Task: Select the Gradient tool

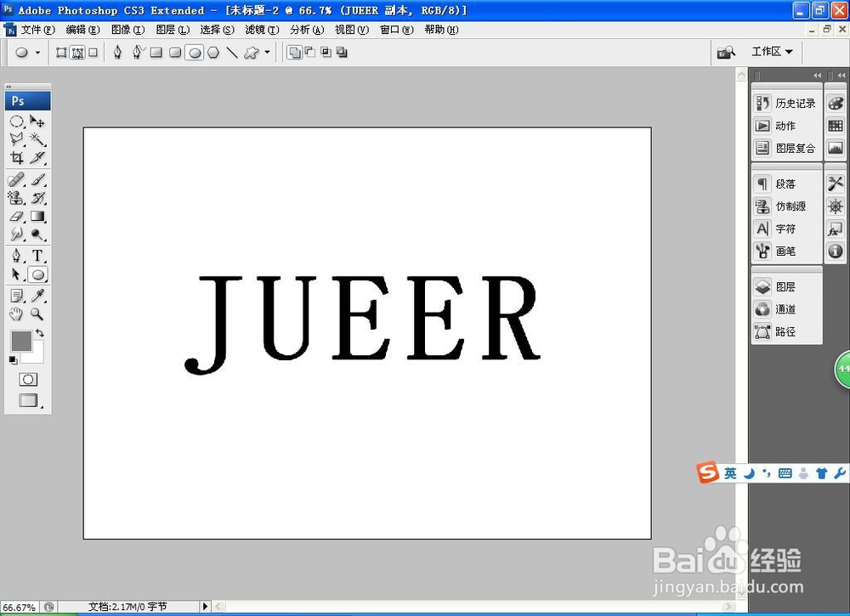Action: (37, 216)
